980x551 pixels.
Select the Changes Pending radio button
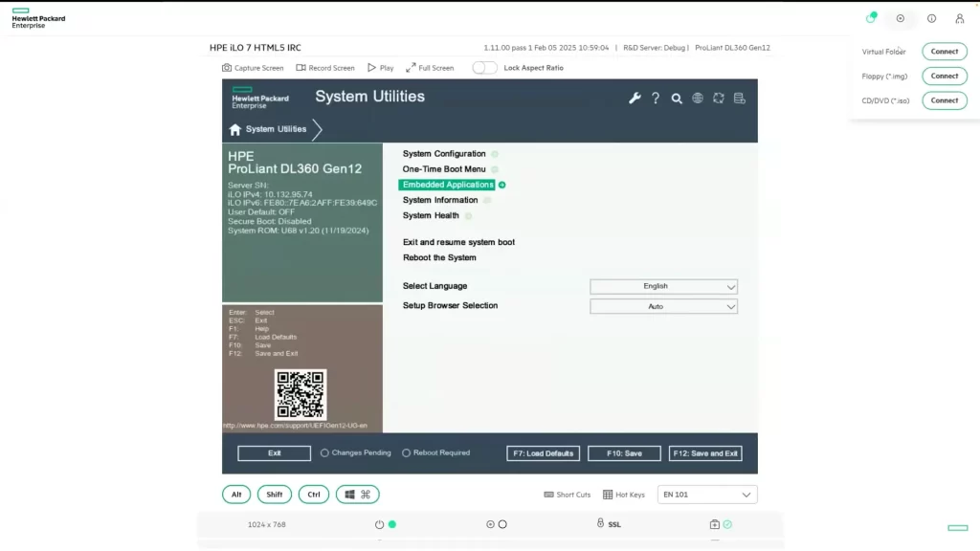(324, 452)
